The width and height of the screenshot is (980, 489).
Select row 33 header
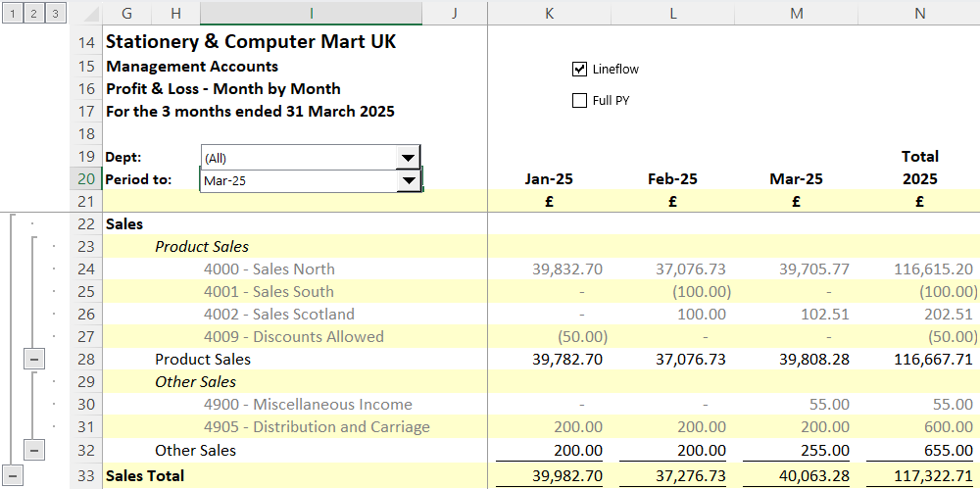(x=85, y=476)
